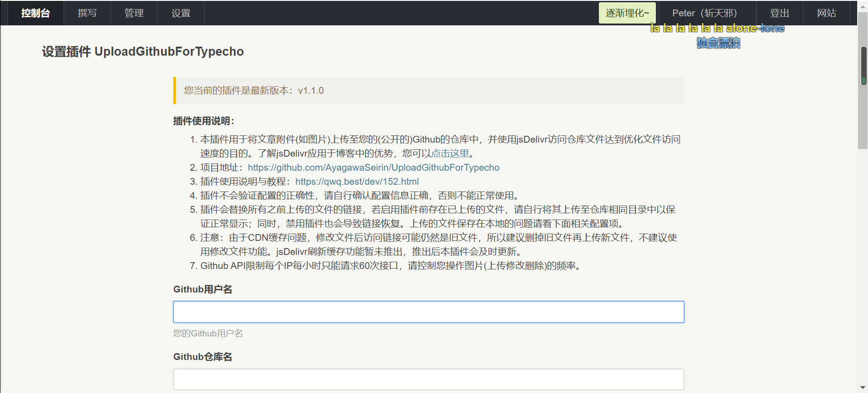Click the version notice 您当前的插件是最新版本：v1.1.0
Viewport: 868px width, 393px height.
point(429,91)
